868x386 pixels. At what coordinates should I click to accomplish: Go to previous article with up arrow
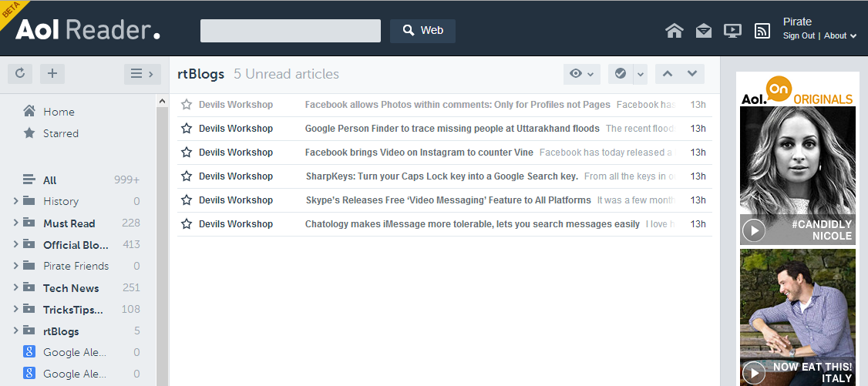(668, 73)
